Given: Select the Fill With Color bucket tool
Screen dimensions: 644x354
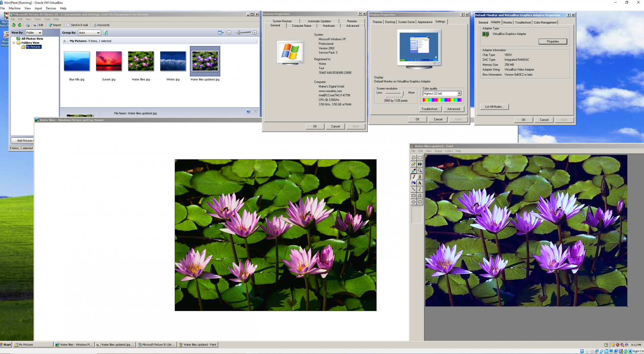Looking at the screenshot, I should (420, 164).
